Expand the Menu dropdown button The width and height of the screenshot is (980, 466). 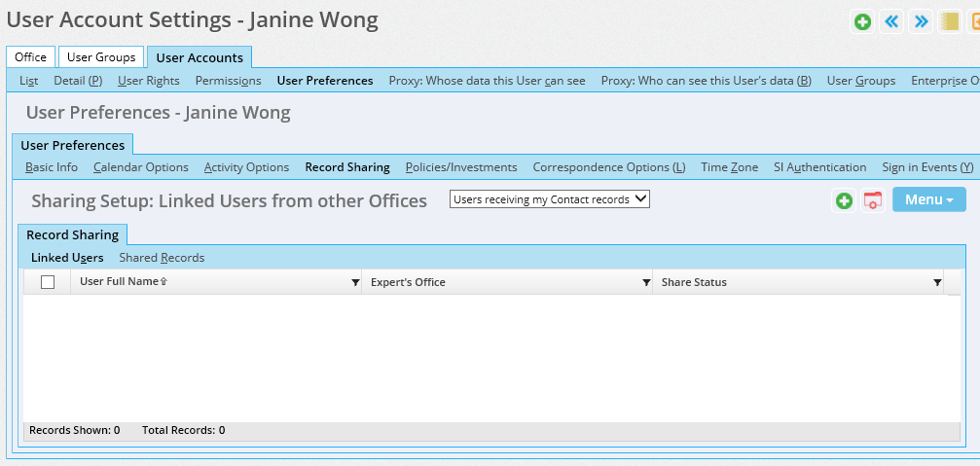point(928,199)
